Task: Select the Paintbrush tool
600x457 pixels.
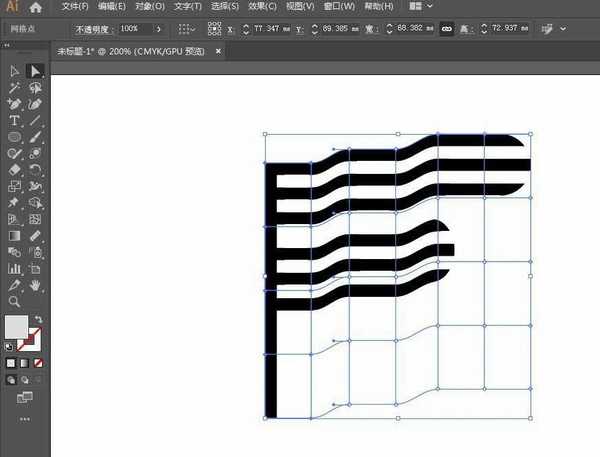Action: pyautogui.click(x=36, y=137)
